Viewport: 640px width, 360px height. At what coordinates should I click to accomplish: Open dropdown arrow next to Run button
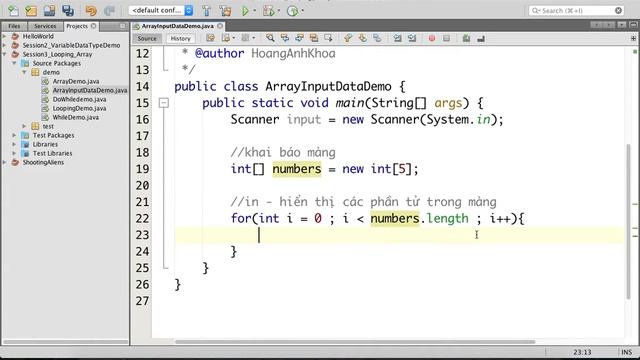tap(255, 11)
